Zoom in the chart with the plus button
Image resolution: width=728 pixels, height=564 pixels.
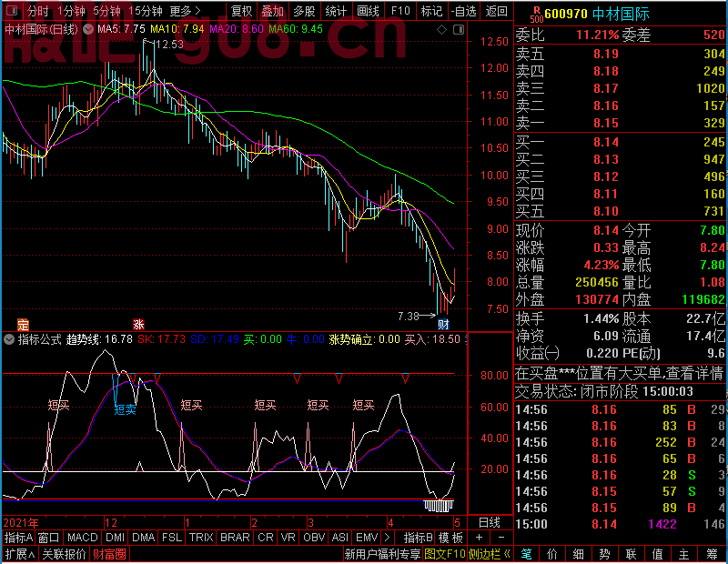480,538
